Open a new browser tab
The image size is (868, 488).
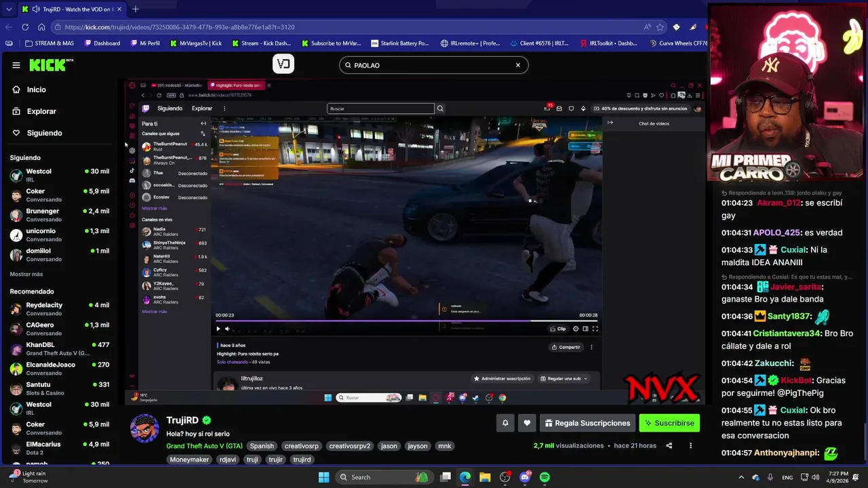pos(136,9)
